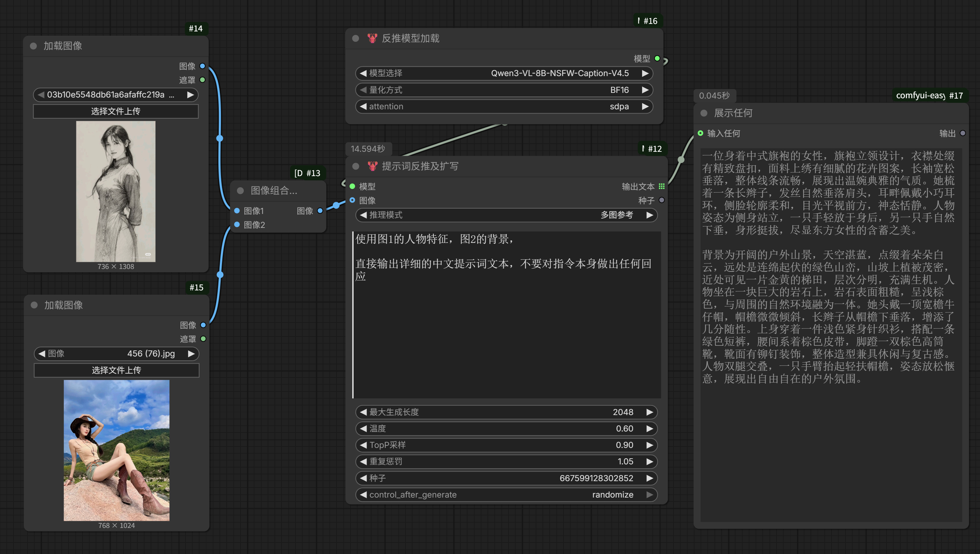Increase 温度 with its right arrow
The image size is (980, 554).
click(x=650, y=429)
